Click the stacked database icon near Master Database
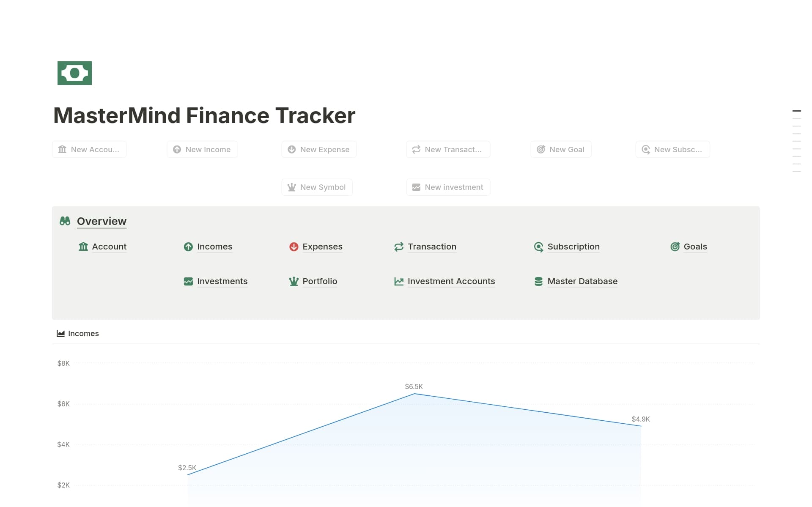812x507 pixels. pyautogui.click(x=538, y=281)
